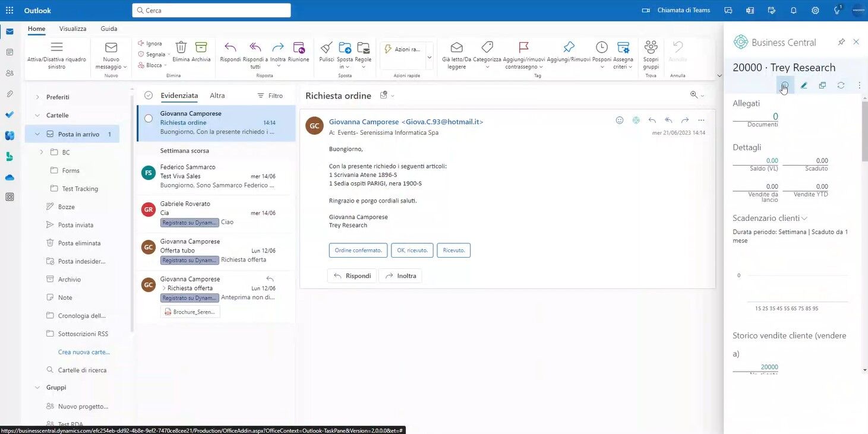Click the Ordine confermato button
Screen dimensions: 868x434
(358, 250)
